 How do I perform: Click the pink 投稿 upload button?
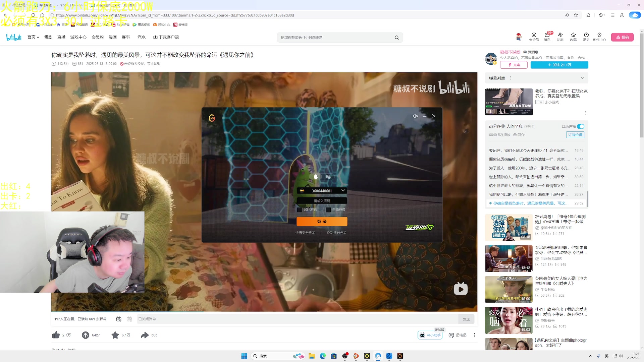tap(622, 37)
